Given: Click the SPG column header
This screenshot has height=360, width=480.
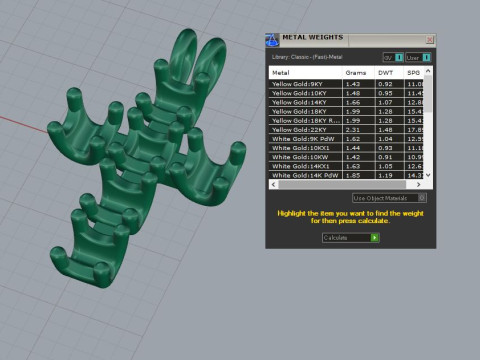Looking at the screenshot, I should (x=414, y=73).
